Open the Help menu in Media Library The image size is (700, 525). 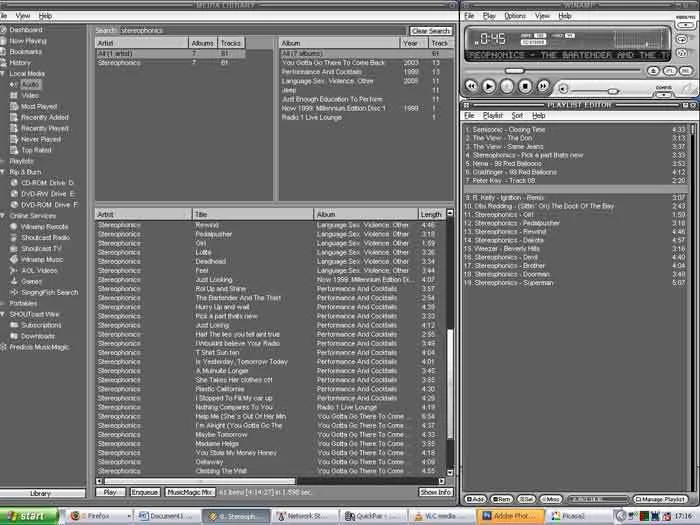[45, 16]
